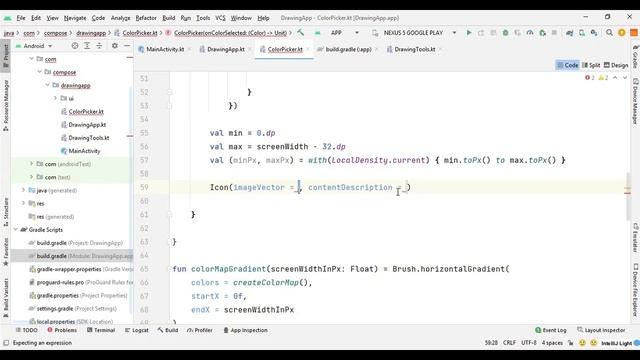Switch to the MainActivity.kt tab

[164, 49]
